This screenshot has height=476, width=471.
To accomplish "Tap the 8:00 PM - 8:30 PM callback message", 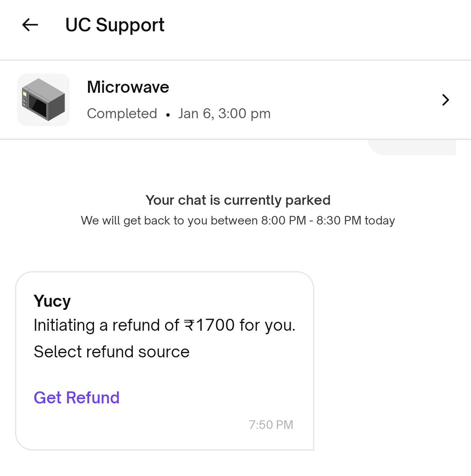I will tap(237, 220).
